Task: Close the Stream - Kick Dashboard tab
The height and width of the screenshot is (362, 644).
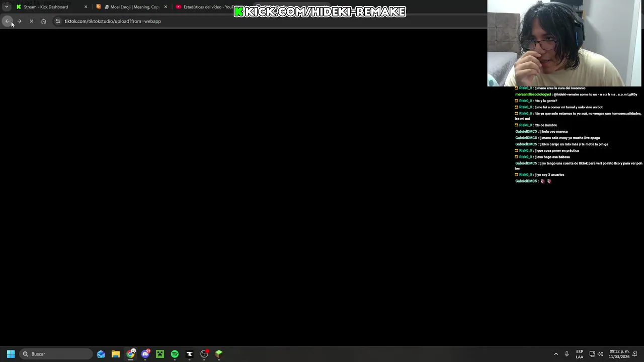Action: pos(86,7)
